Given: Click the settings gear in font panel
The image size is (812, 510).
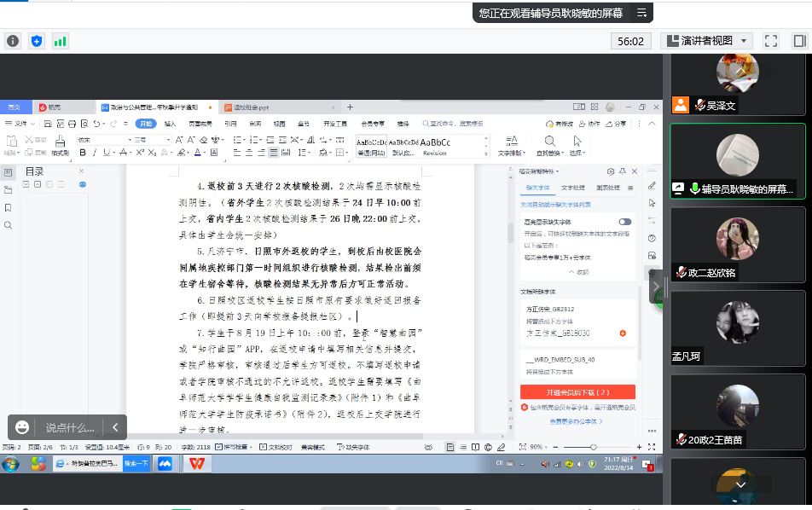Looking at the screenshot, I should (611, 171).
